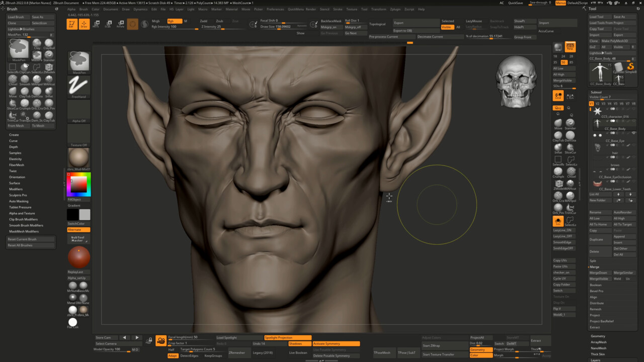Click the camera icon next to Focal length

click(161, 341)
